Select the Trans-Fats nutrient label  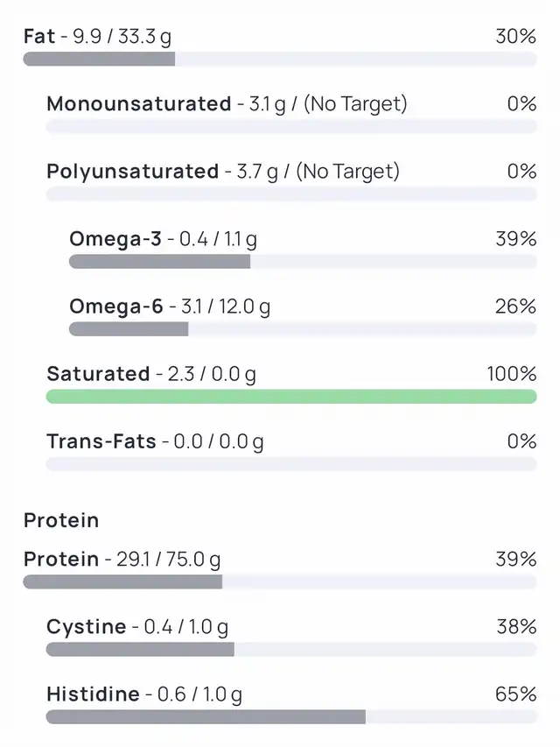[155, 441]
